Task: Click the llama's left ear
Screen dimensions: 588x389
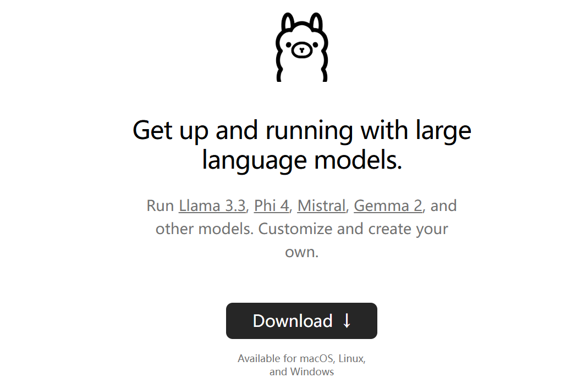Action: (x=288, y=21)
